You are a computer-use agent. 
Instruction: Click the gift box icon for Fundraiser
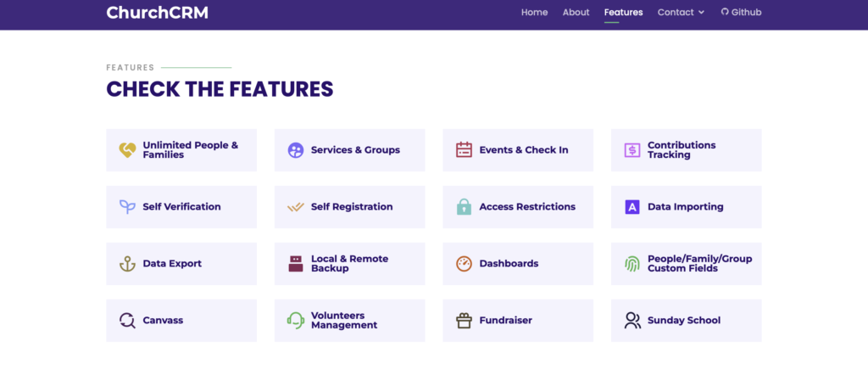(x=464, y=321)
